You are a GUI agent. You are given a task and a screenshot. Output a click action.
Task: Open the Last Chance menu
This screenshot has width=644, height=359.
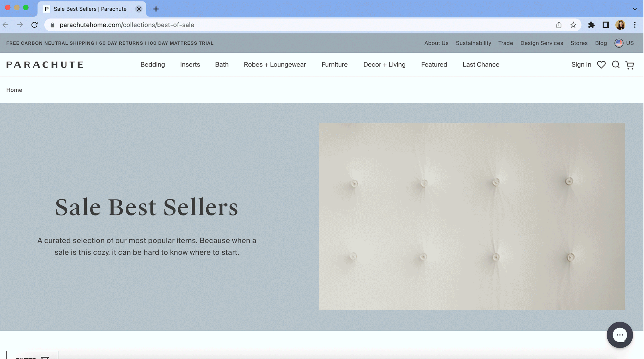[481, 65]
